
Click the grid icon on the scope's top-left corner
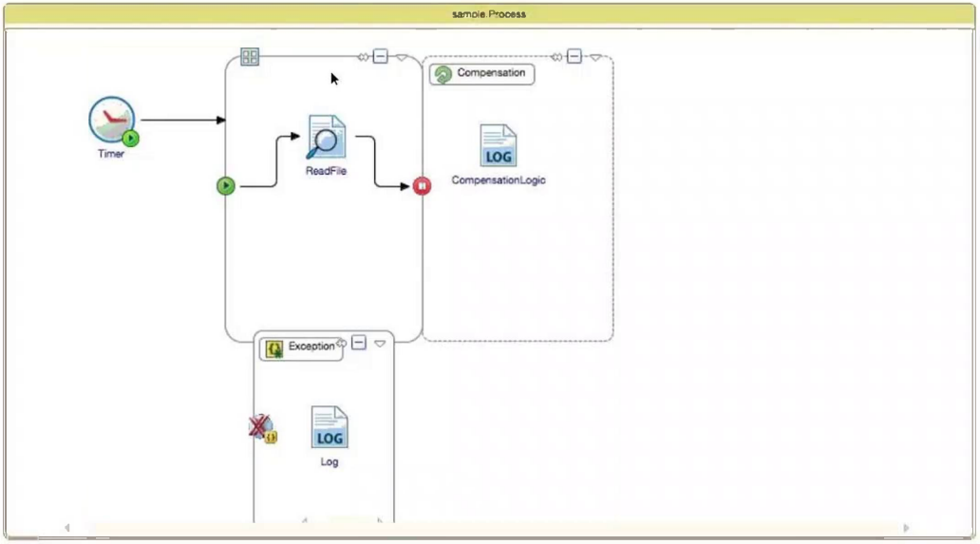pyautogui.click(x=250, y=57)
